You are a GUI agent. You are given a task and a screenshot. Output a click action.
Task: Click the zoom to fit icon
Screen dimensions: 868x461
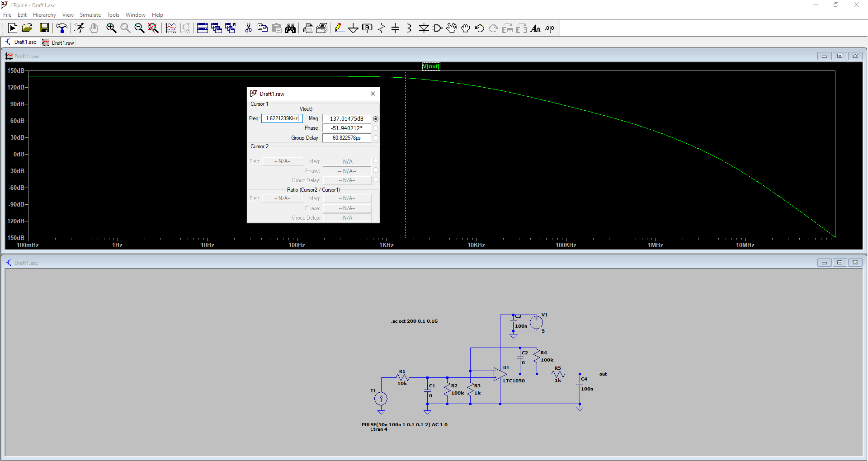153,28
